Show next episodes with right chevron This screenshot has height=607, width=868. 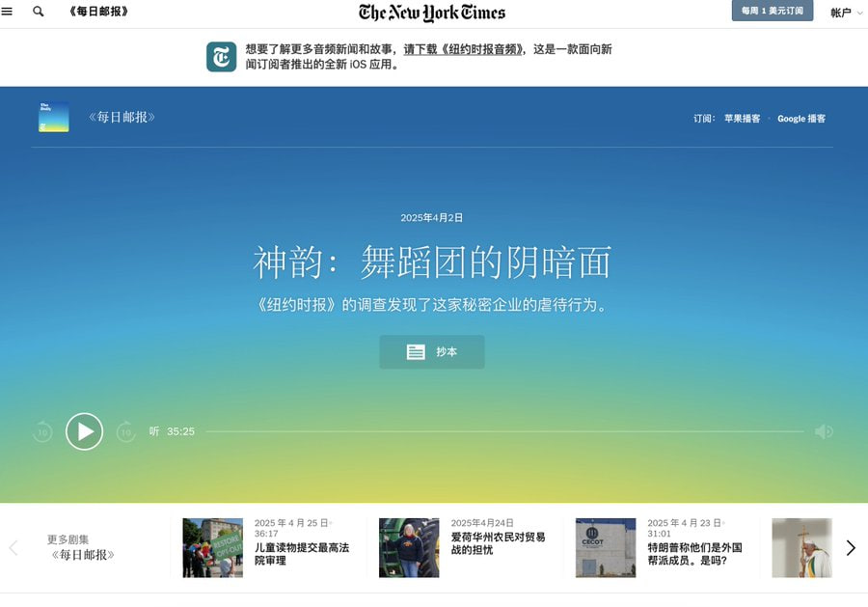pos(851,548)
